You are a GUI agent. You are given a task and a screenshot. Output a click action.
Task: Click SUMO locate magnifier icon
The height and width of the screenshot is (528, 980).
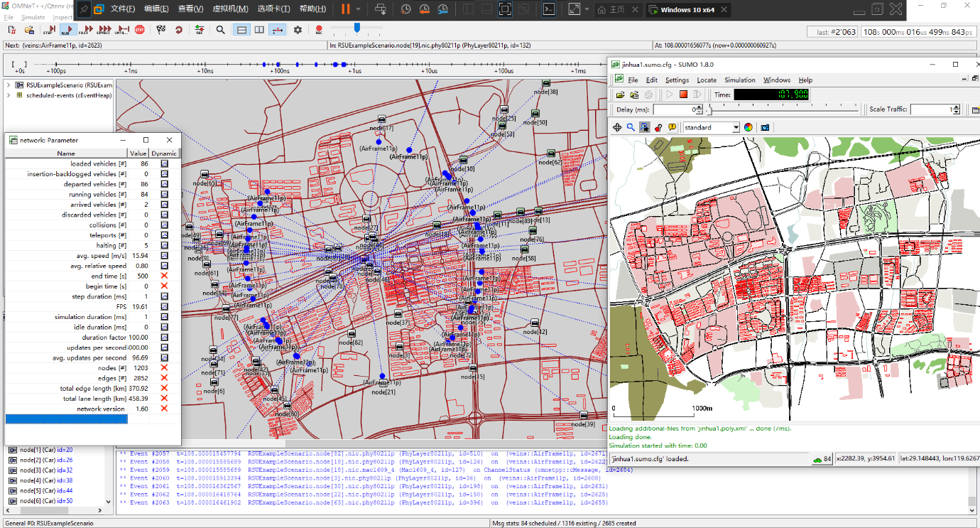click(630, 127)
